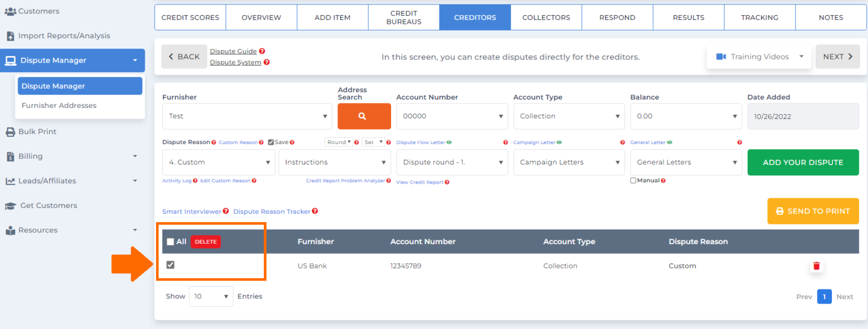Toggle the Save checkbox near Dispute Reason

(x=271, y=142)
